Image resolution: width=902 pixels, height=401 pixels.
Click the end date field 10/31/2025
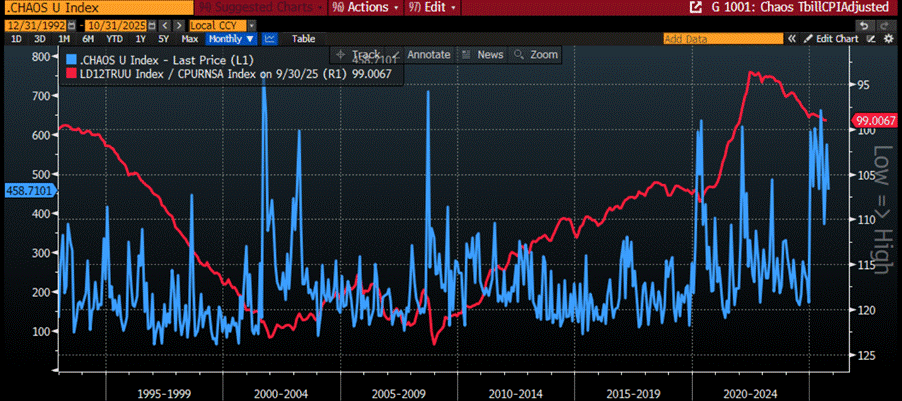(116, 26)
